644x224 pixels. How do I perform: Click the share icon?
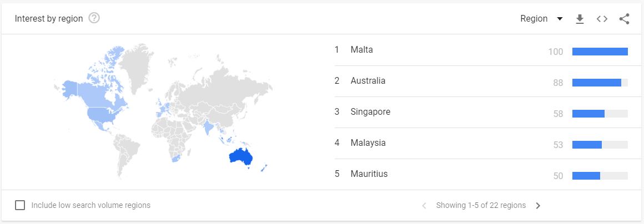click(624, 19)
